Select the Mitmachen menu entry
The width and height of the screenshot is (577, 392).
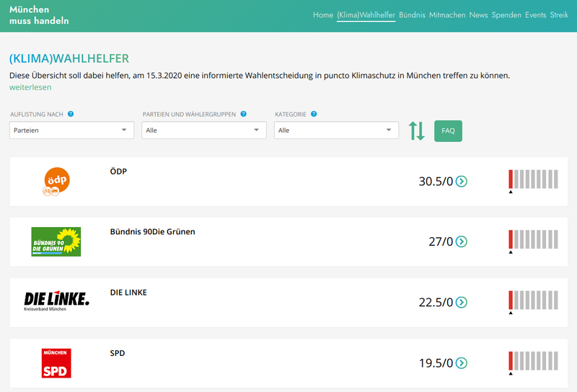click(x=447, y=15)
